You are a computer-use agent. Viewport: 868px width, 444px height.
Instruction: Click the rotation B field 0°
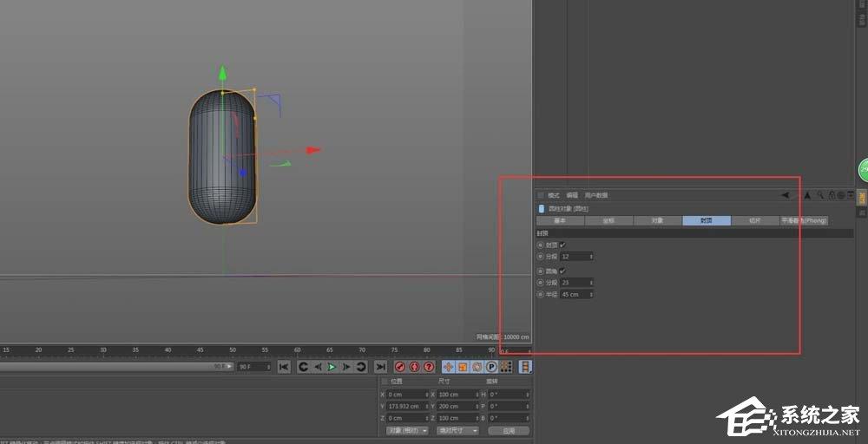pos(509,419)
